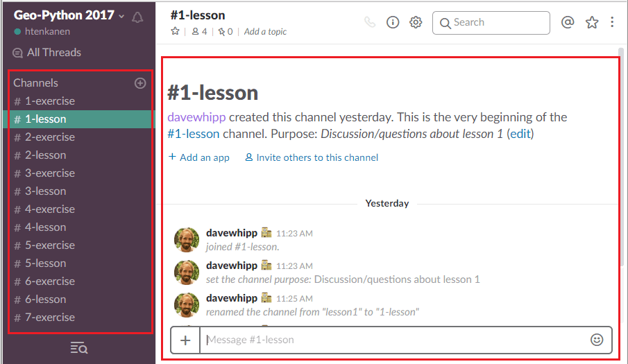This screenshot has width=628, height=364.
Task: Click davewhipp name on 11:25 AM message
Action: tap(232, 298)
